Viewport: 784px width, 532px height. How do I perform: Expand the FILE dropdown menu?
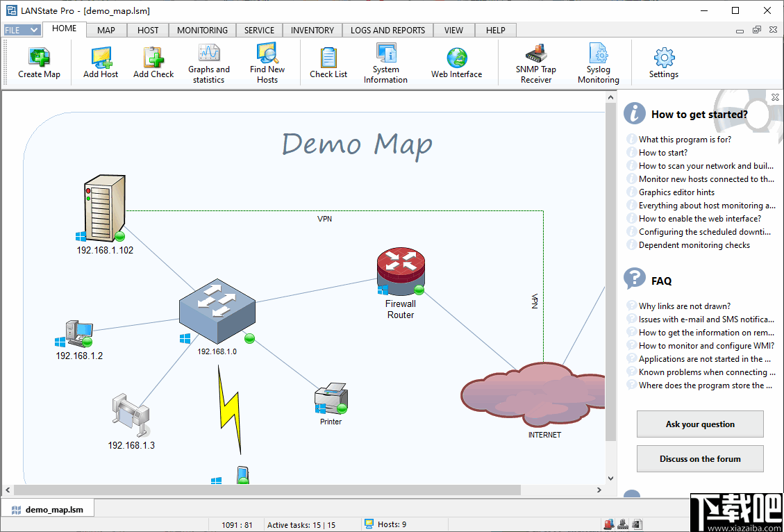(x=22, y=30)
